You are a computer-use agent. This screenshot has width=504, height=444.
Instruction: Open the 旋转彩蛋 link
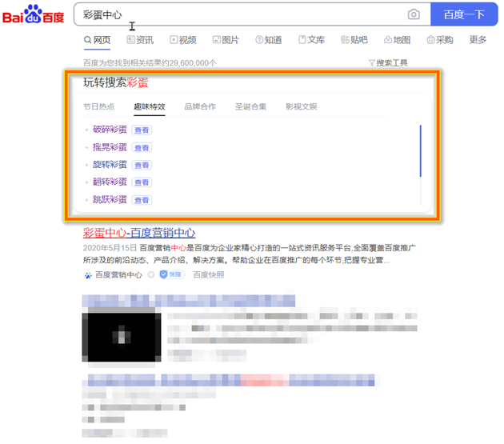(x=110, y=164)
